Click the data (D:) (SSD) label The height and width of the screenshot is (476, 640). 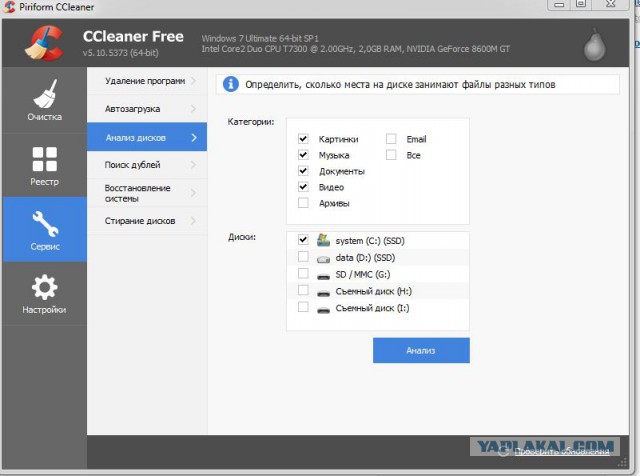(x=365, y=258)
